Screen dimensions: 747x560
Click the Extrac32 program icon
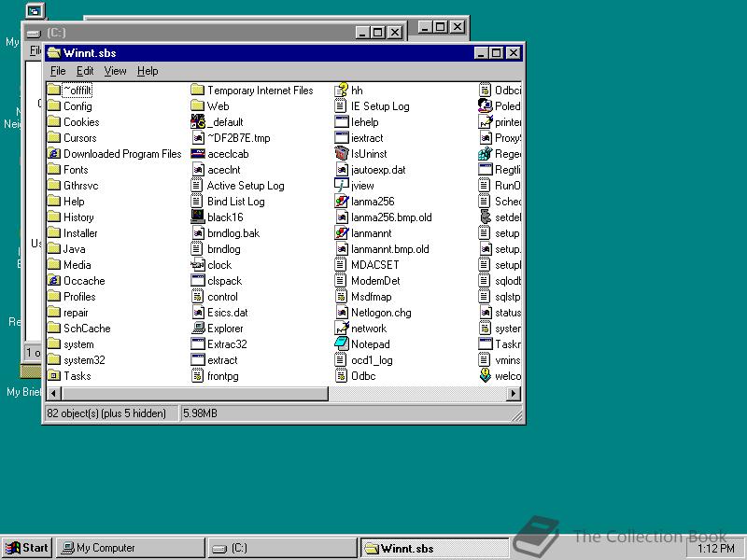[198, 344]
